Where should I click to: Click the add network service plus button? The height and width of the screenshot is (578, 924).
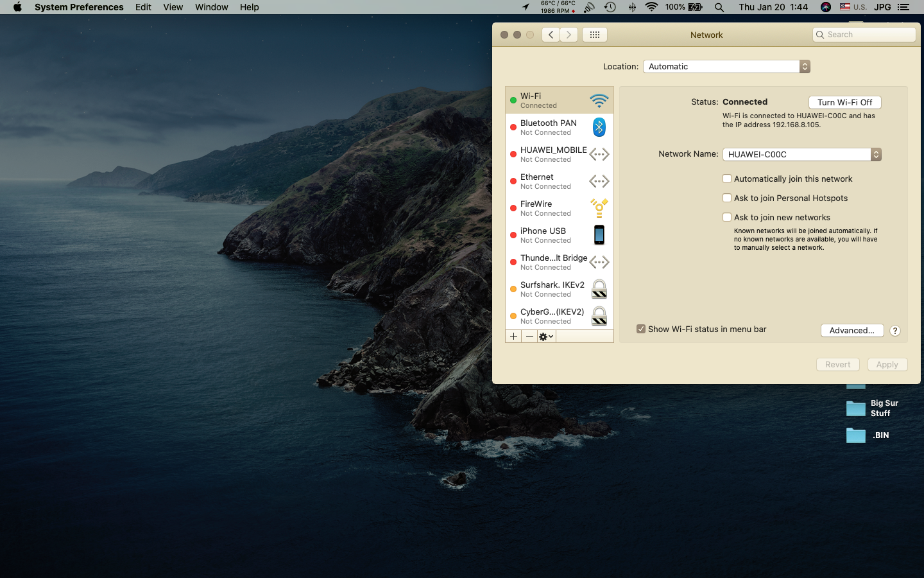pos(513,337)
